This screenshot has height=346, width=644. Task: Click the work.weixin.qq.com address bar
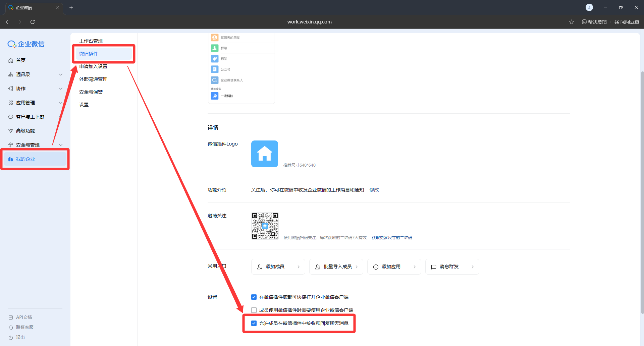[x=309, y=22]
